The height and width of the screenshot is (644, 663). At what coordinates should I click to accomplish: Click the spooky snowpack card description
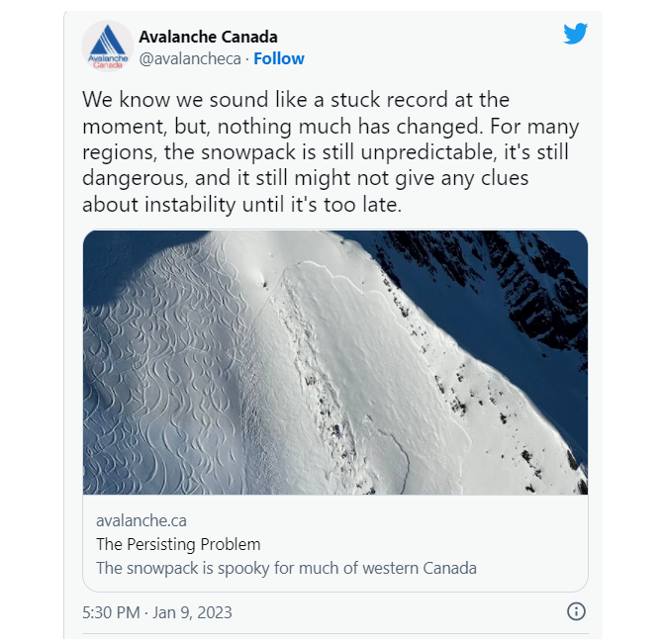(x=286, y=568)
